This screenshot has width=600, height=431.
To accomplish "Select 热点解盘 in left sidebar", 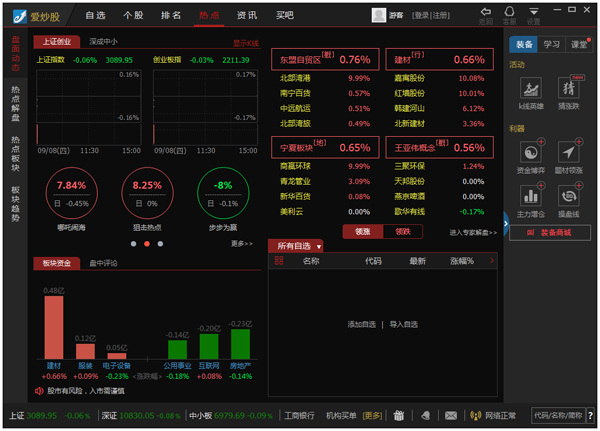I will click(x=16, y=104).
